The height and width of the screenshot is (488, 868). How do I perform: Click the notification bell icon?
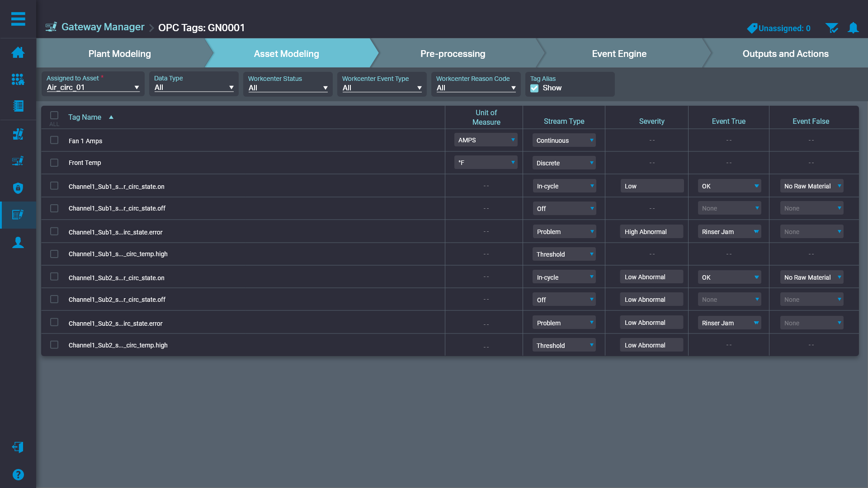click(853, 28)
